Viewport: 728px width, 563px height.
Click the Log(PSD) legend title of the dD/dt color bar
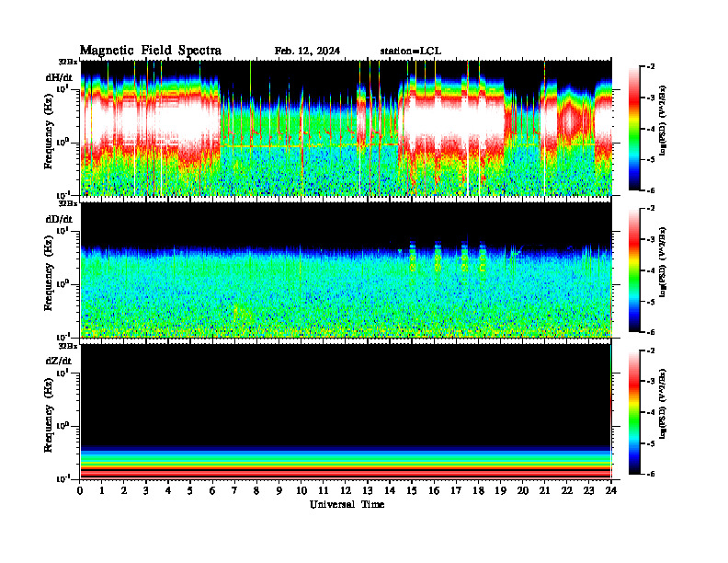tap(663, 262)
